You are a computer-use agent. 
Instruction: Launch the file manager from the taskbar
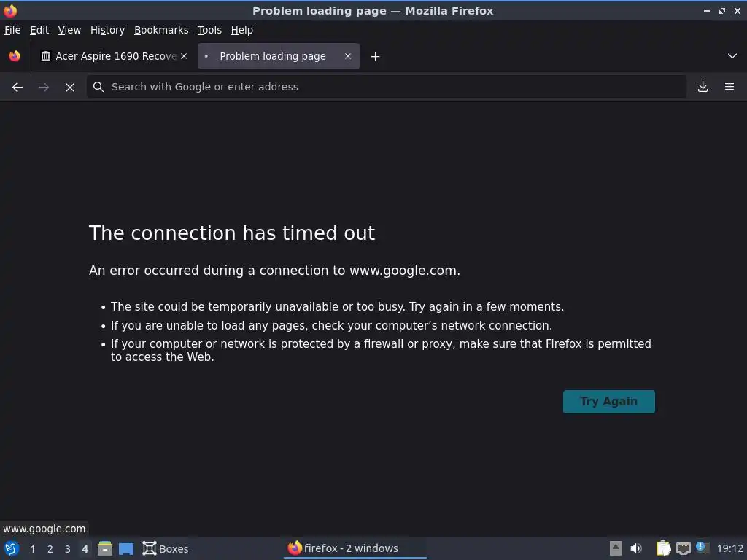105,548
